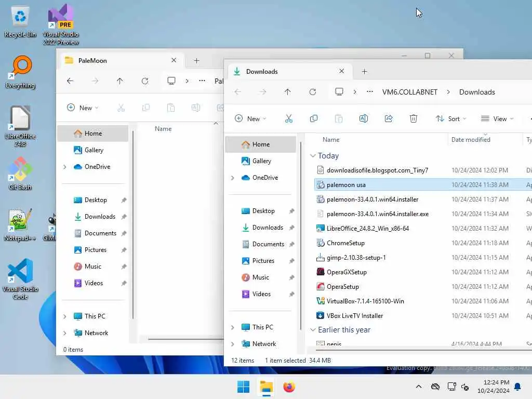
Task: Open New dropdown in Downloads window
Action: (x=250, y=118)
